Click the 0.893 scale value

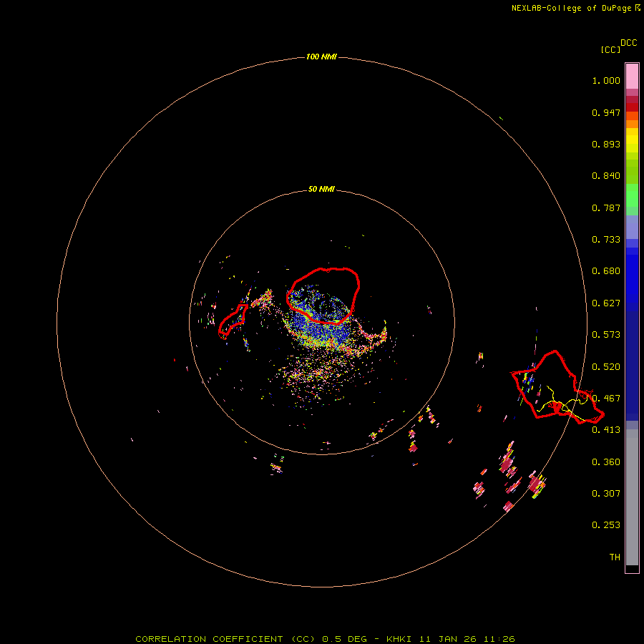(x=606, y=144)
